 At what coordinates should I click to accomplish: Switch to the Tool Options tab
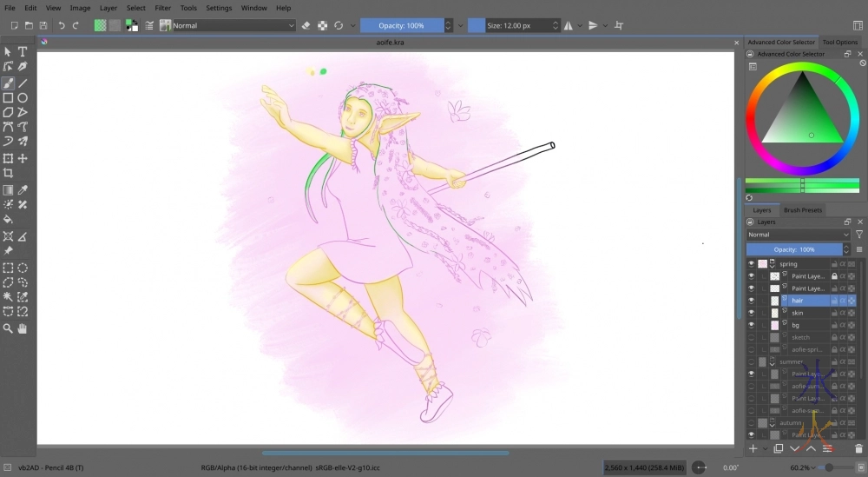pyautogui.click(x=839, y=42)
